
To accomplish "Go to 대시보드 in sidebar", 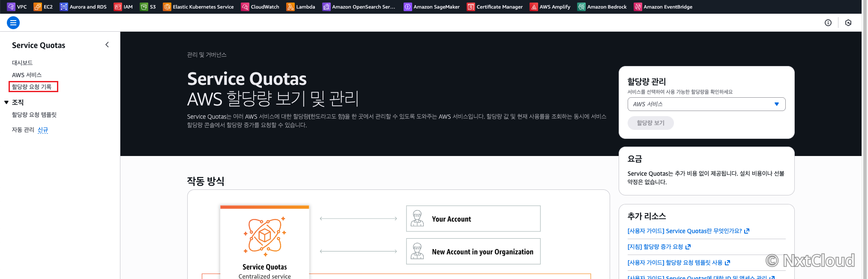I will pos(22,63).
